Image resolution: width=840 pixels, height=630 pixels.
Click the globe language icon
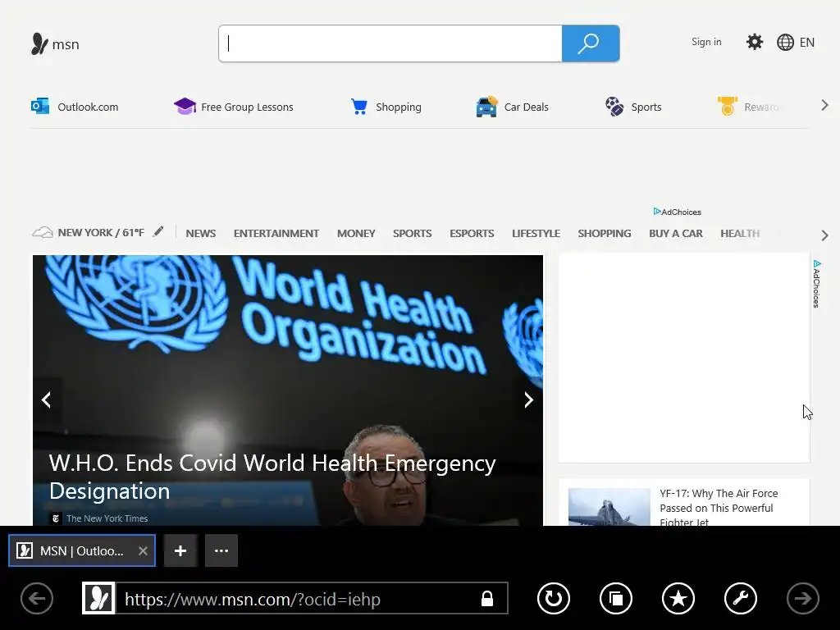point(785,43)
